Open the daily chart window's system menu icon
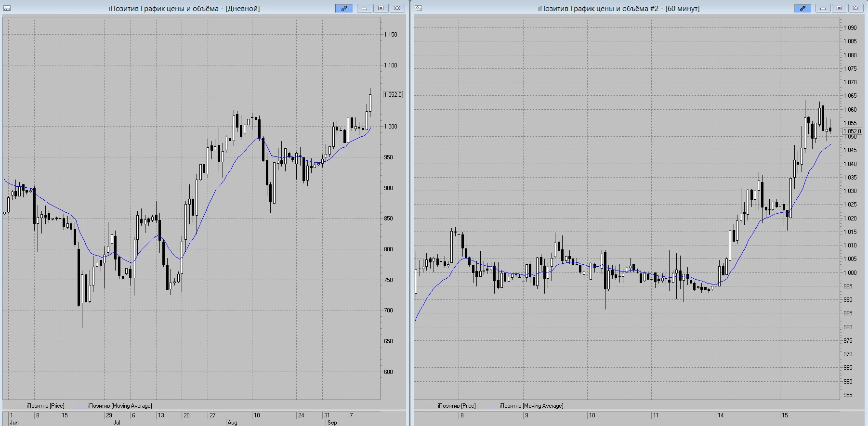This screenshot has width=868, height=426. (x=7, y=8)
